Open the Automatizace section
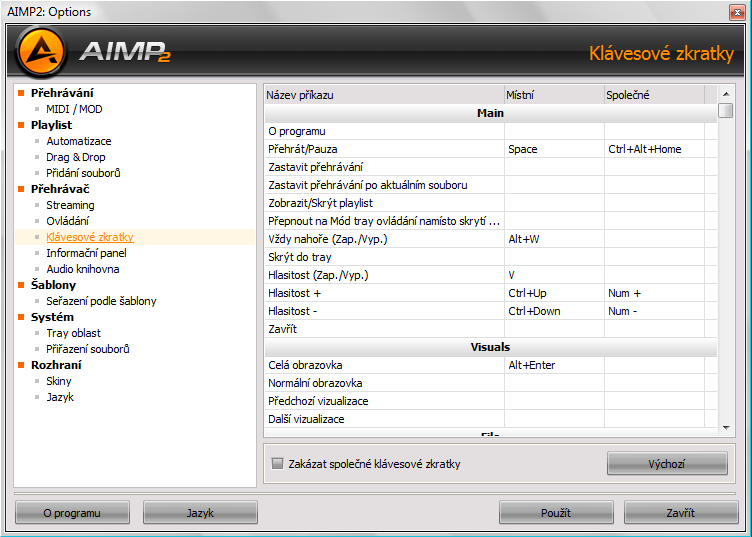 click(79, 141)
